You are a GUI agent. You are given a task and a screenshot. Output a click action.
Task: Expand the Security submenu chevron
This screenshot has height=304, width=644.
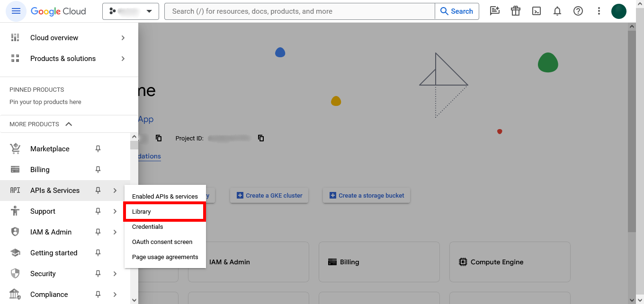(x=115, y=274)
